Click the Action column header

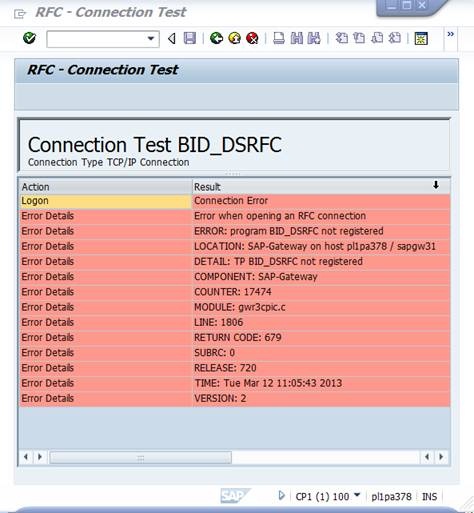pos(105,187)
